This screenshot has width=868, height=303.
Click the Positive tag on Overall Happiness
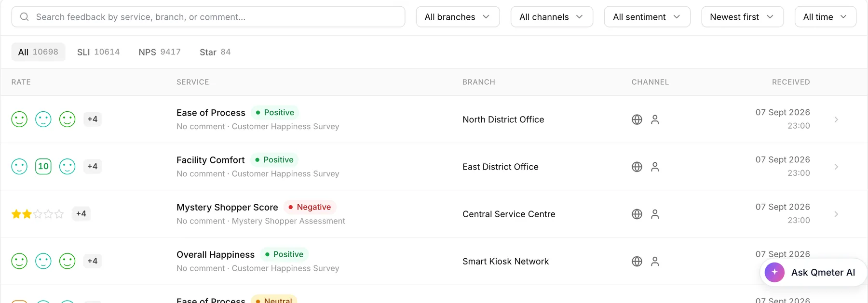(284, 254)
